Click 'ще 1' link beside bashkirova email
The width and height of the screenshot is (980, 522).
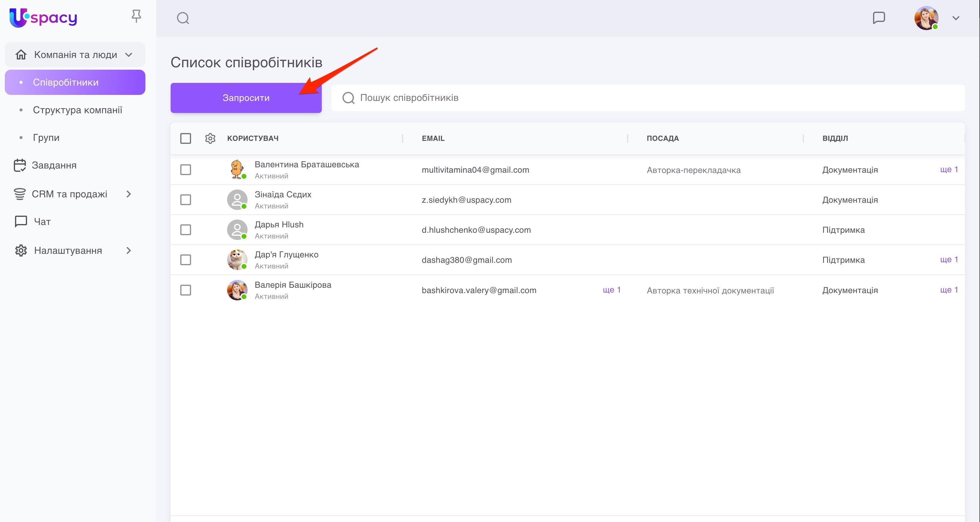[x=611, y=290]
